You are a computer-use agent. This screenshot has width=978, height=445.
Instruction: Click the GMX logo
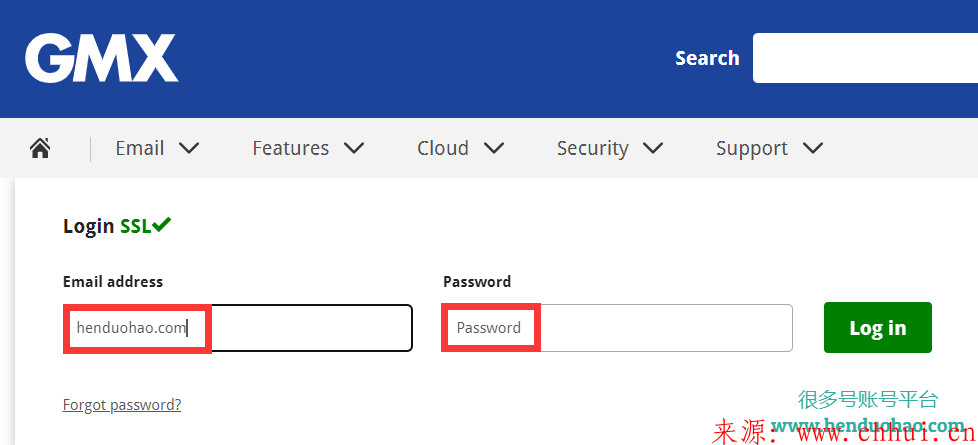pos(102,58)
